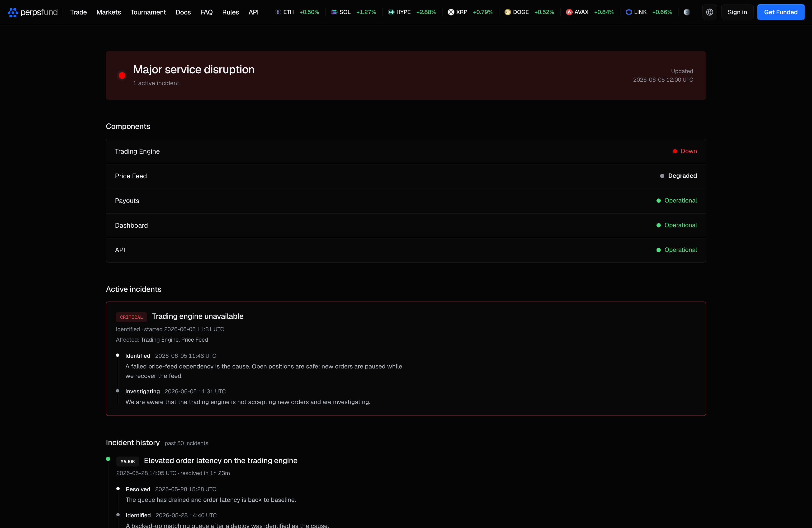Open the API nav item
The width and height of the screenshot is (812, 528).
(254, 12)
